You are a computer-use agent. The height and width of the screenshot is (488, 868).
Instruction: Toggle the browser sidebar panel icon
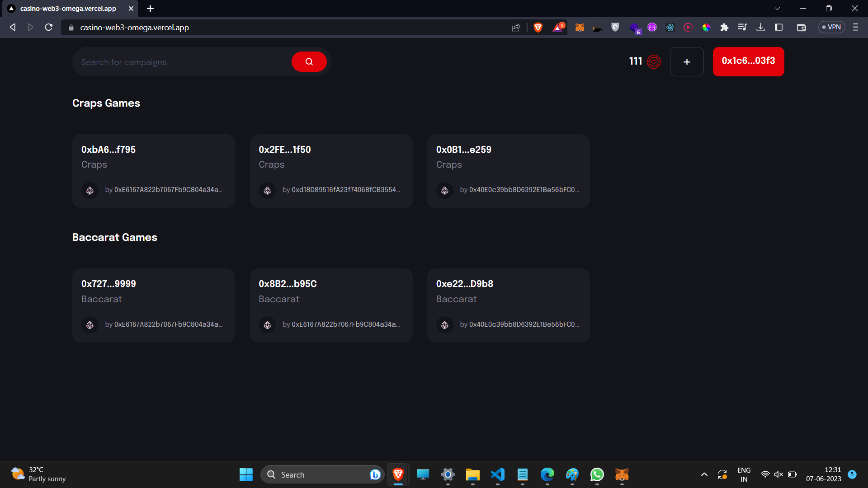click(x=778, y=28)
